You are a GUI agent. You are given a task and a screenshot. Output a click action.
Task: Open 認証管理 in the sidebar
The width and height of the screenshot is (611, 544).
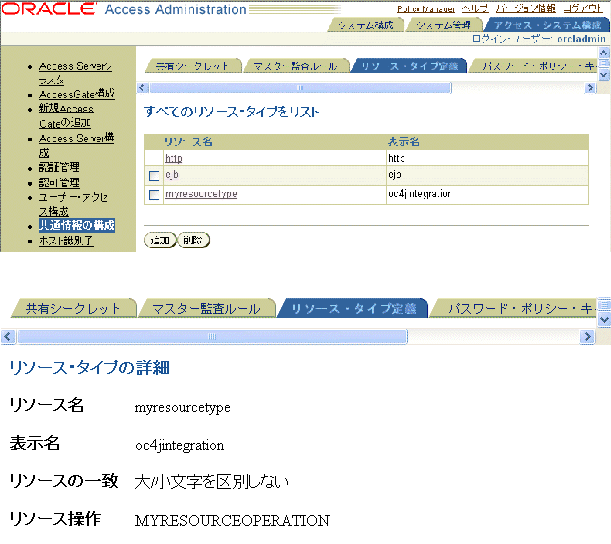[59, 167]
